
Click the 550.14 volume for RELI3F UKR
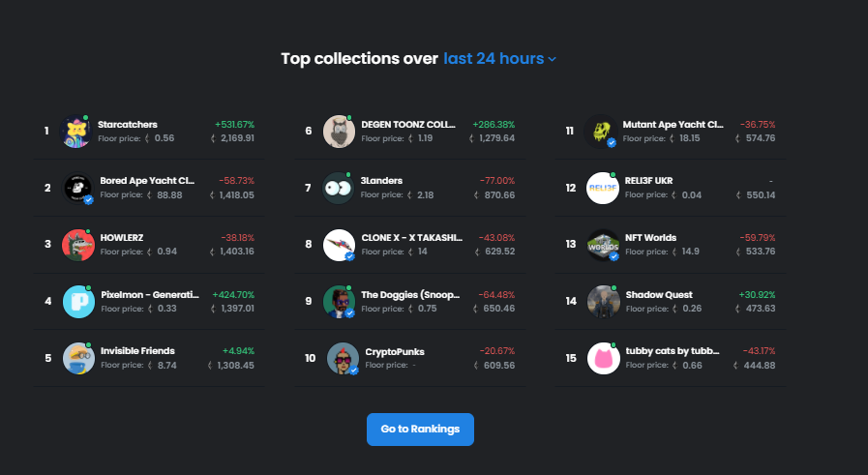tap(761, 194)
